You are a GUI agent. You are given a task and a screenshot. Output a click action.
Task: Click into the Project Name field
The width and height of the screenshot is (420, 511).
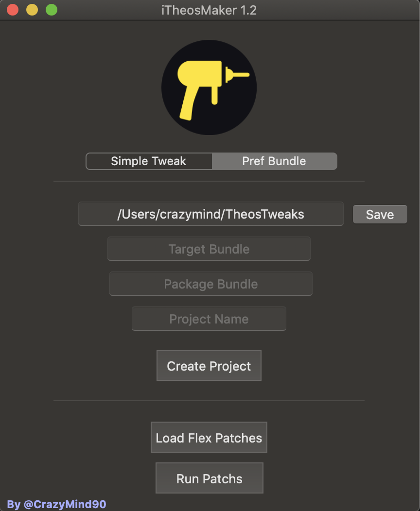209,318
